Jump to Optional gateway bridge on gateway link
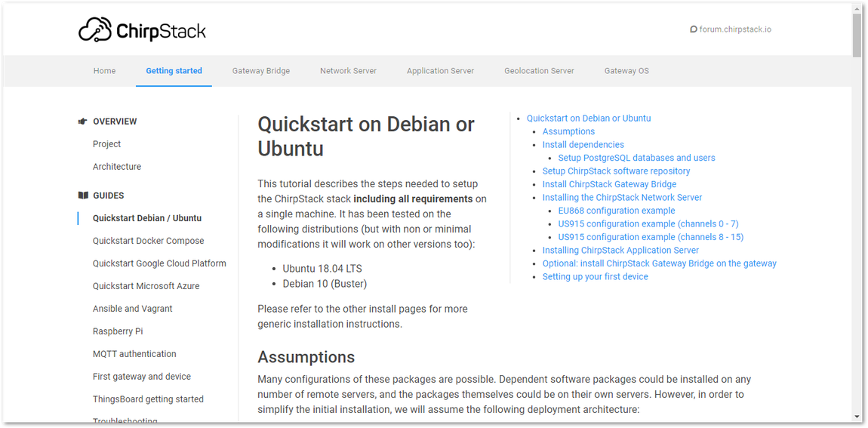Viewport: 868px width, 428px height. (660, 263)
